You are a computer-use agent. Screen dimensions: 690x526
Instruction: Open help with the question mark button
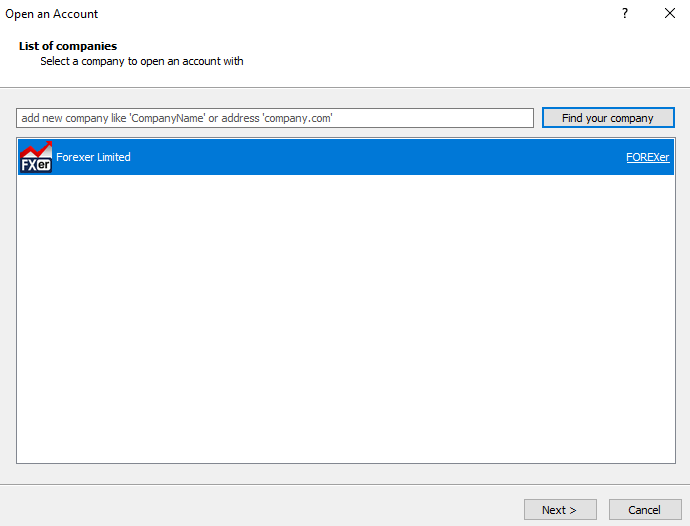[x=625, y=14]
